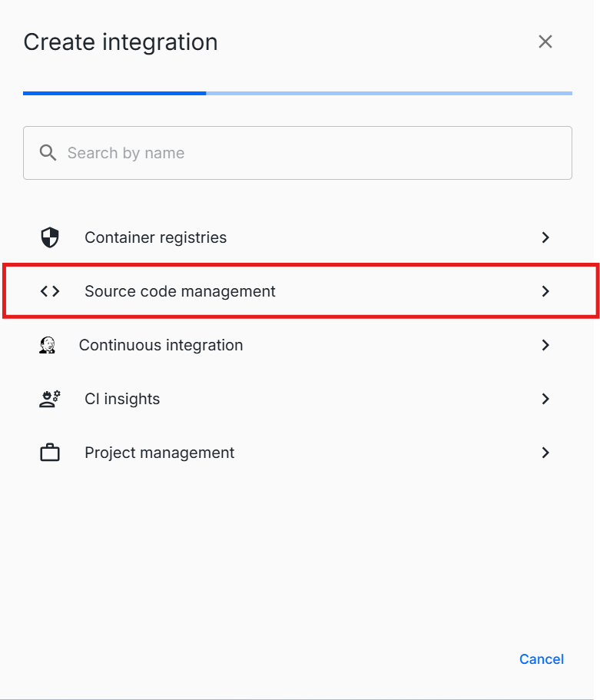The image size is (600, 700).
Task: Click the shield icon for Container registries
Action: click(x=50, y=237)
